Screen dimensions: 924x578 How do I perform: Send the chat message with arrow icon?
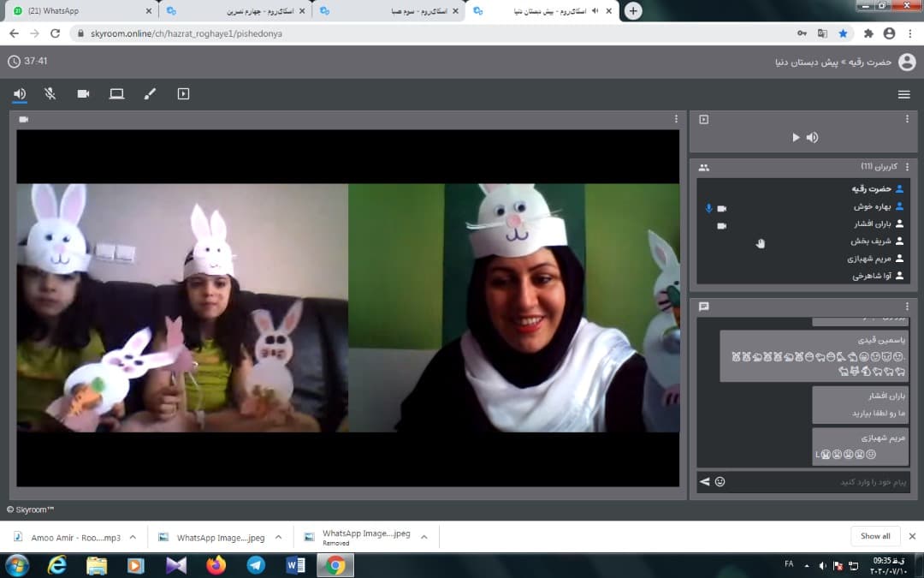(x=704, y=482)
